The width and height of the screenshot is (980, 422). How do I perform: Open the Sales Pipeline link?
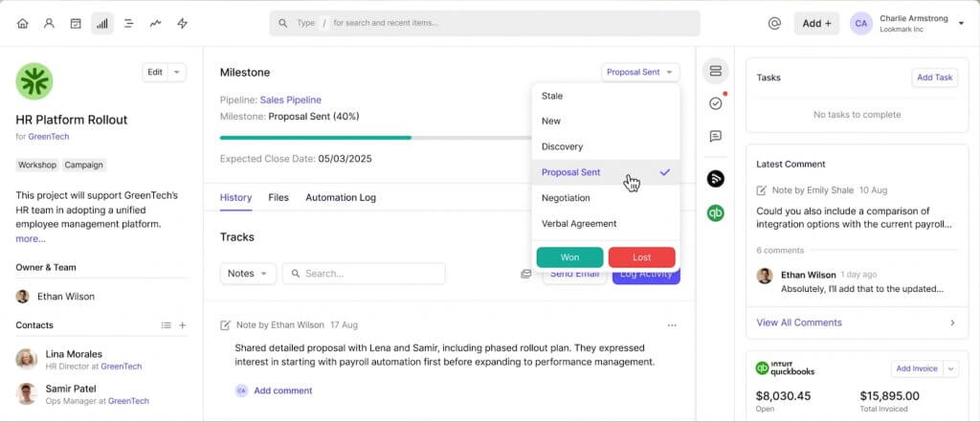(x=291, y=100)
